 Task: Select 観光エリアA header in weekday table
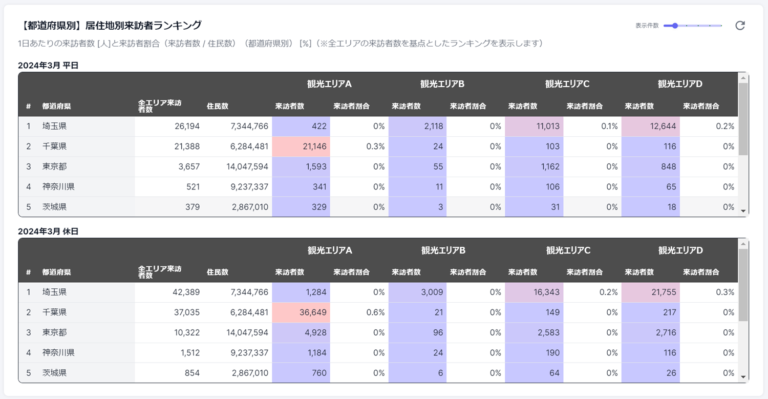[x=330, y=84]
